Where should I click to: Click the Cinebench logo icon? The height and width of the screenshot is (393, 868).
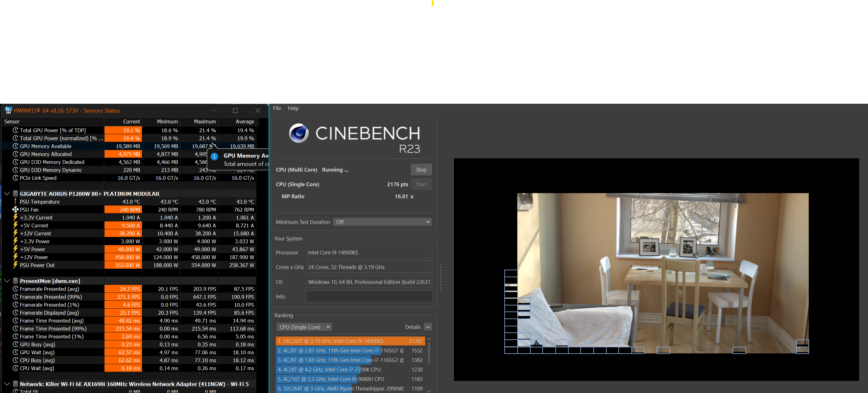[x=298, y=133]
